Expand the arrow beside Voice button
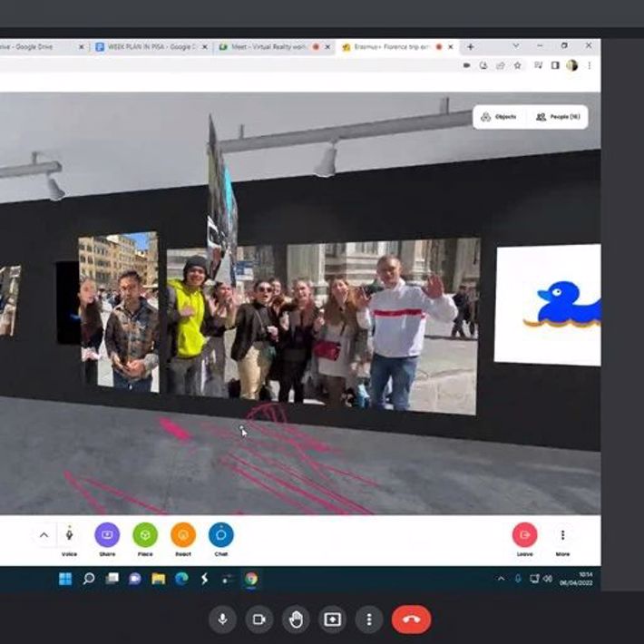644x644 pixels. click(44, 535)
